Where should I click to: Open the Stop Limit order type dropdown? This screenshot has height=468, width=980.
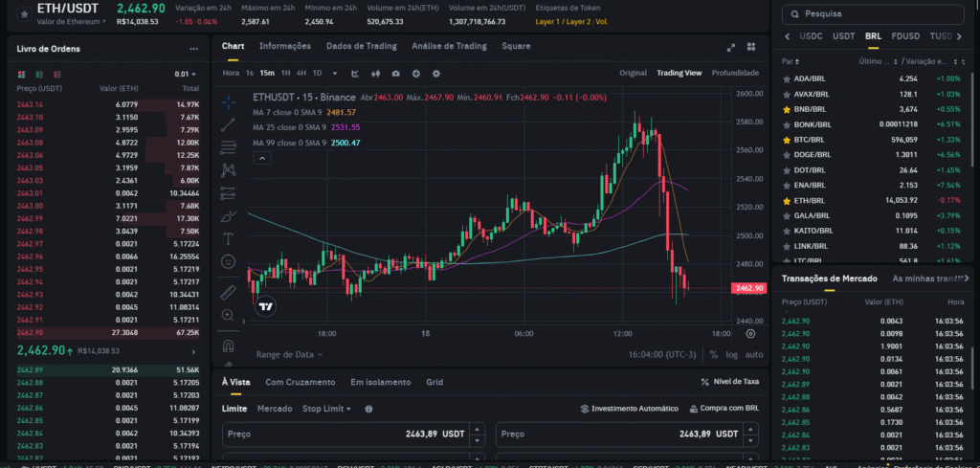[x=326, y=409]
